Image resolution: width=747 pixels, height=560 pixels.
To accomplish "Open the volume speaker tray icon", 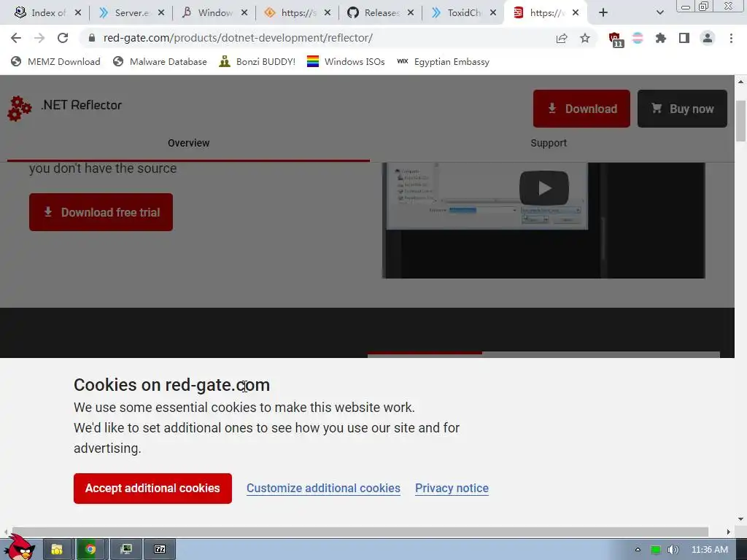I will point(673,550).
